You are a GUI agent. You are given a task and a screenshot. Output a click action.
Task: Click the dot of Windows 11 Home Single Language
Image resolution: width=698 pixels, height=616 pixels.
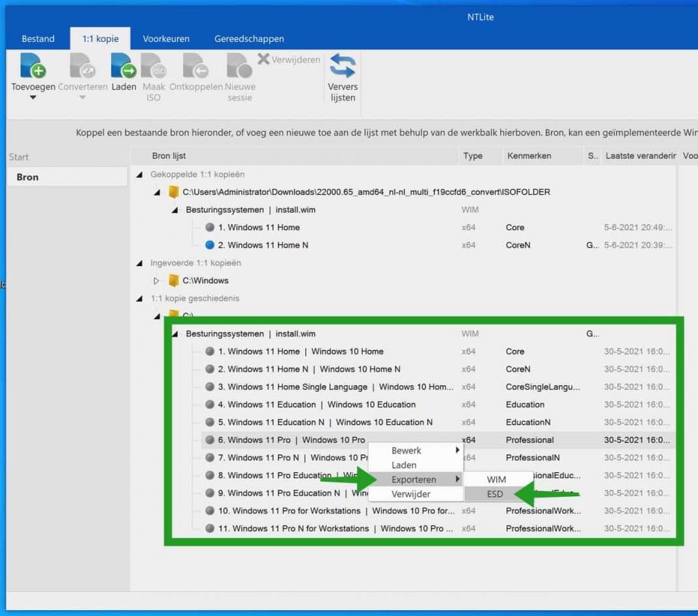point(210,386)
